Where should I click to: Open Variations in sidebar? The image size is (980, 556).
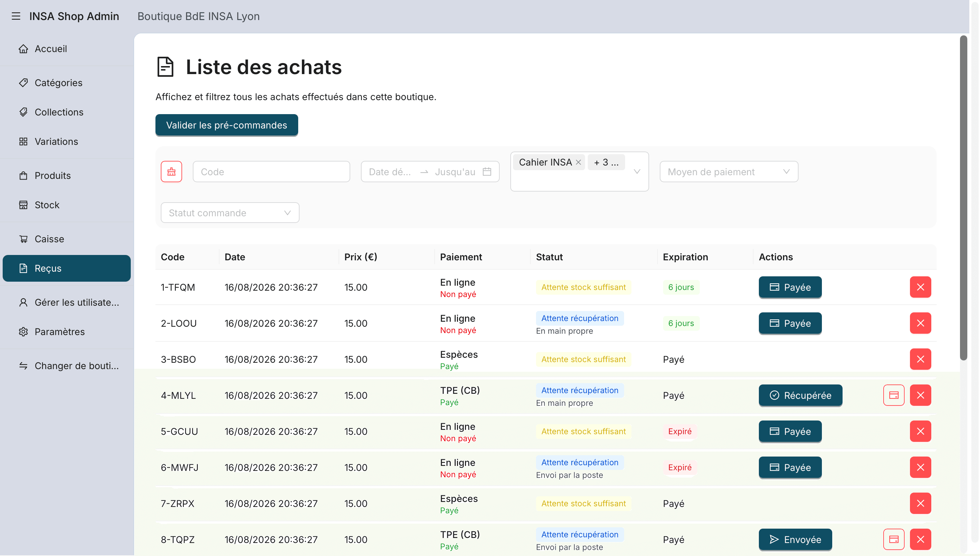click(x=67, y=142)
